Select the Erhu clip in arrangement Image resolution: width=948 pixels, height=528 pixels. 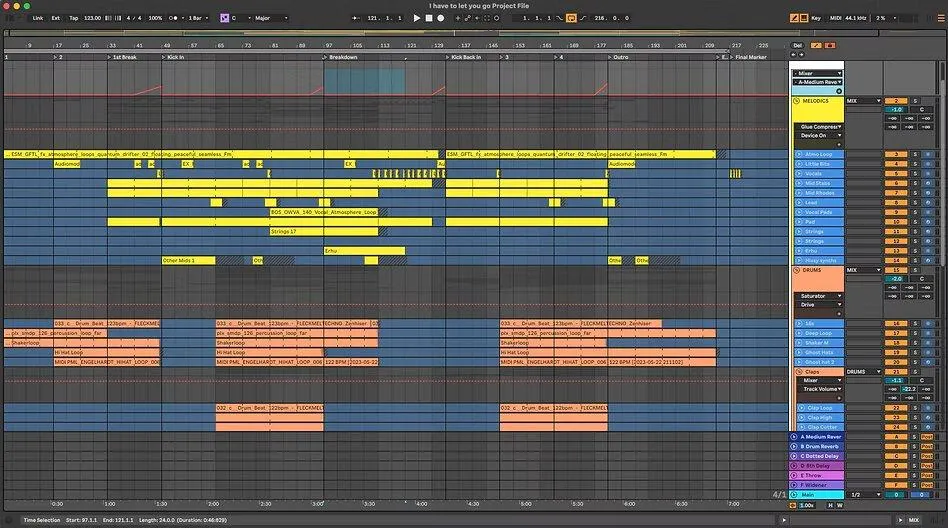364,250
